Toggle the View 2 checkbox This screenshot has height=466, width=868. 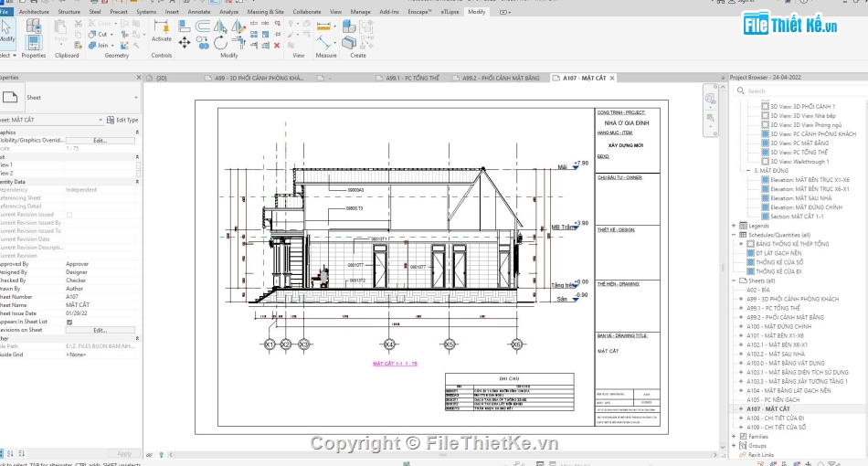[138, 174]
